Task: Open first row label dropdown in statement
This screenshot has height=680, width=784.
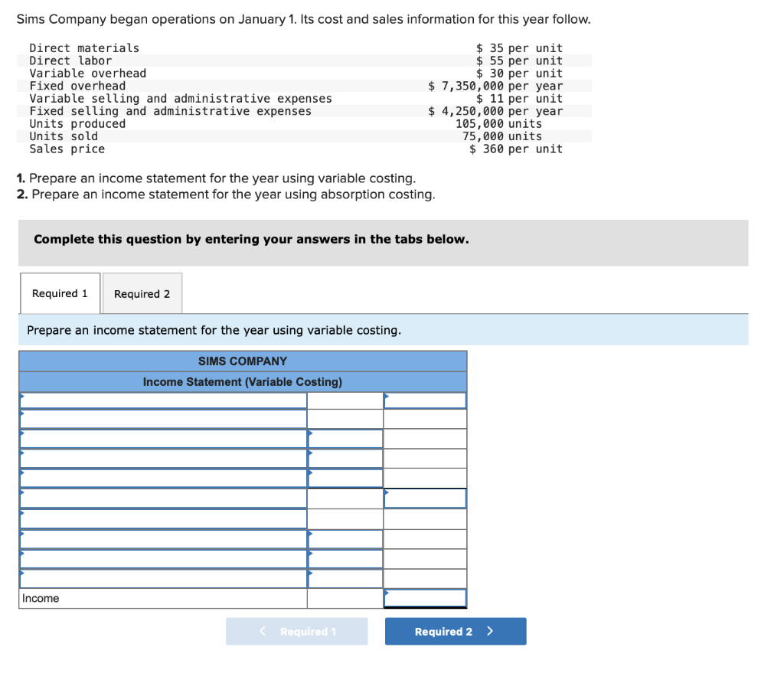Action: [x=163, y=400]
